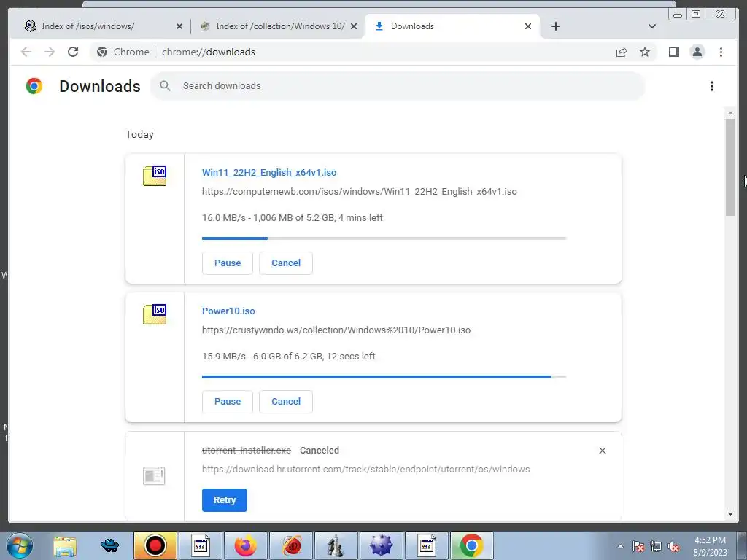Reload the downloads page

[x=73, y=52]
